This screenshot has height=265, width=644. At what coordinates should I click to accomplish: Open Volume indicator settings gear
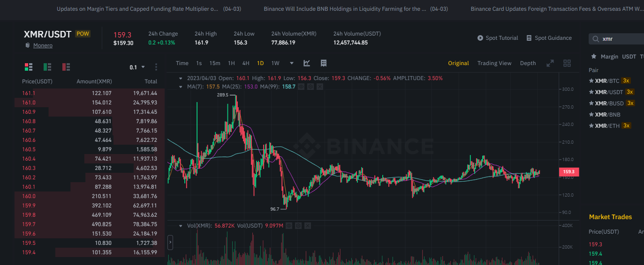click(x=298, y=226)
